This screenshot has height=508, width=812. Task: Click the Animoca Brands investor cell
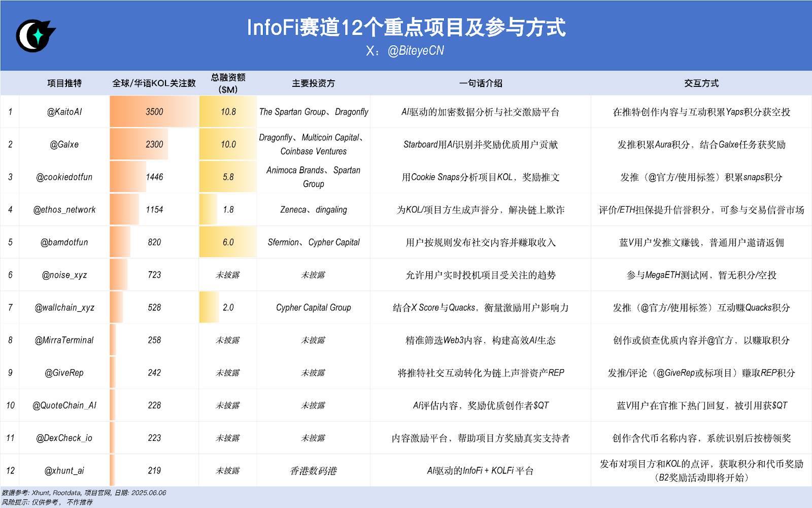314,177
